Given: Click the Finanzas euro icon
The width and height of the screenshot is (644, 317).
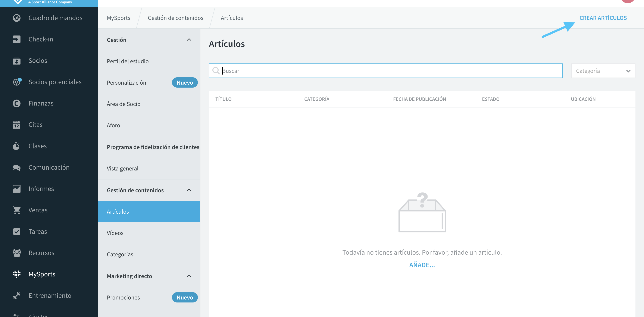Looking at the screenshot, I should tap(16, 103).
